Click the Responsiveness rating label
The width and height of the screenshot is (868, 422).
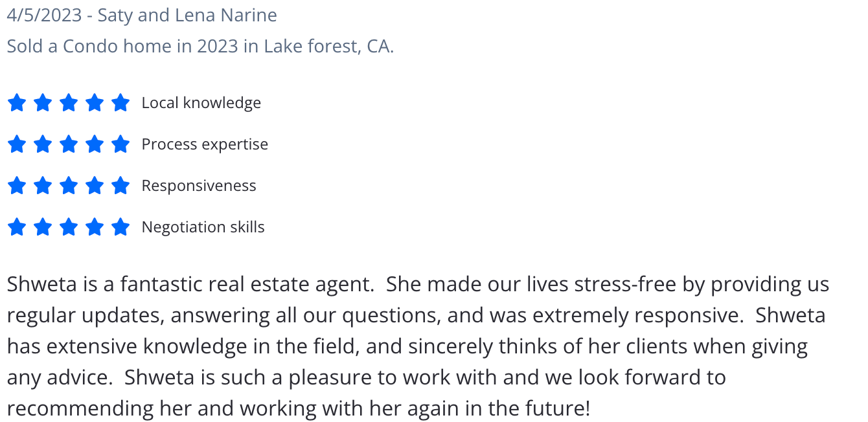pyautogui.click(x=199, y=186)
